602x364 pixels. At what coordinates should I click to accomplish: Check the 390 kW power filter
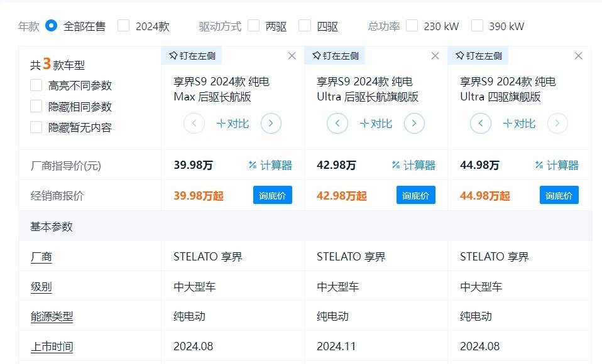coord(477,26)
